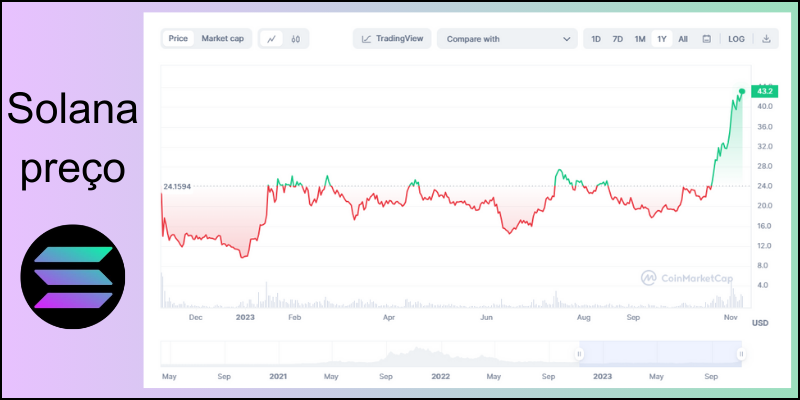
Task: Open the Compare with dropdown
Action: tap(505, 39)
